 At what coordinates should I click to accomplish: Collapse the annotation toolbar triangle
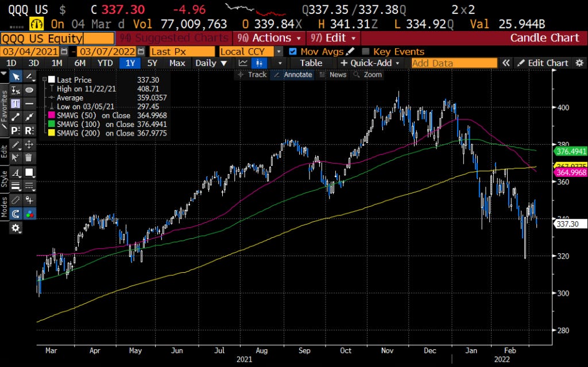pos(4,74)
